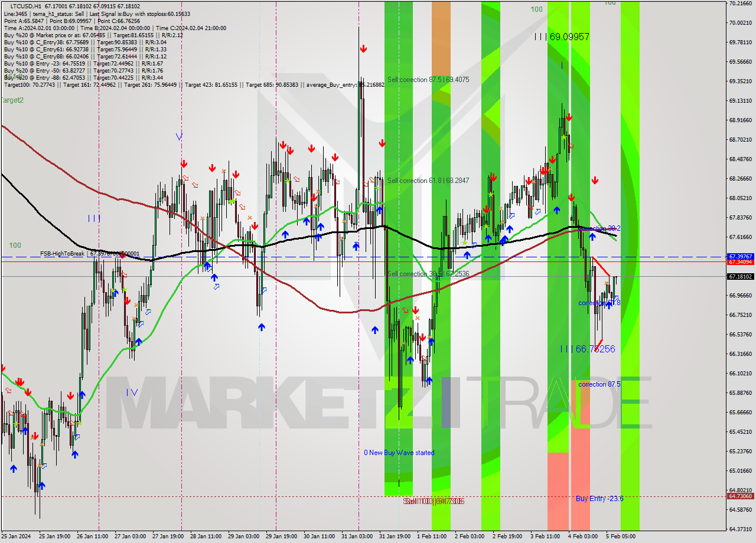The image size is (756, 543).
Task: Click the '27 Jan 19:00' time axis label
Action: pos(168,537)
